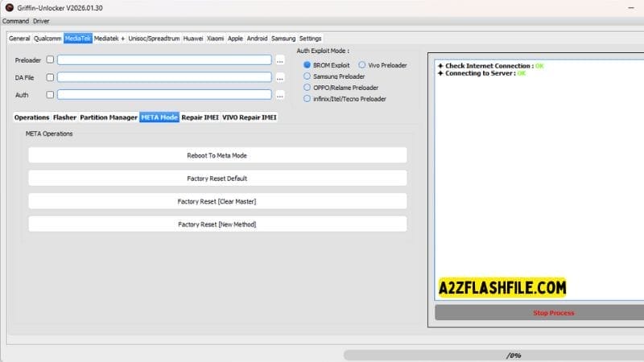Open the Command menu
Viewport: 644px width, 362px height.
pyautogui.click(x=15, y=21)
